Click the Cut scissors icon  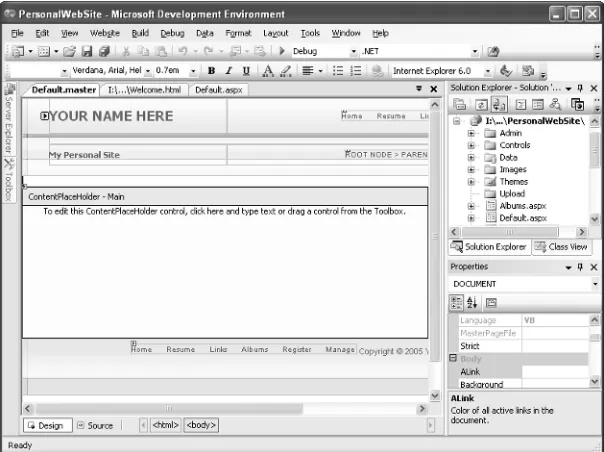[x=126, y=51]
